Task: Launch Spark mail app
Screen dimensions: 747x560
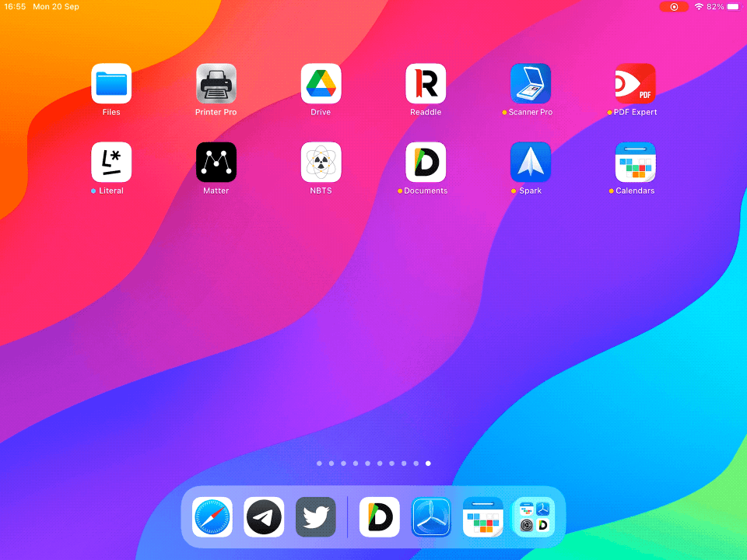Action: pos(530,162)
